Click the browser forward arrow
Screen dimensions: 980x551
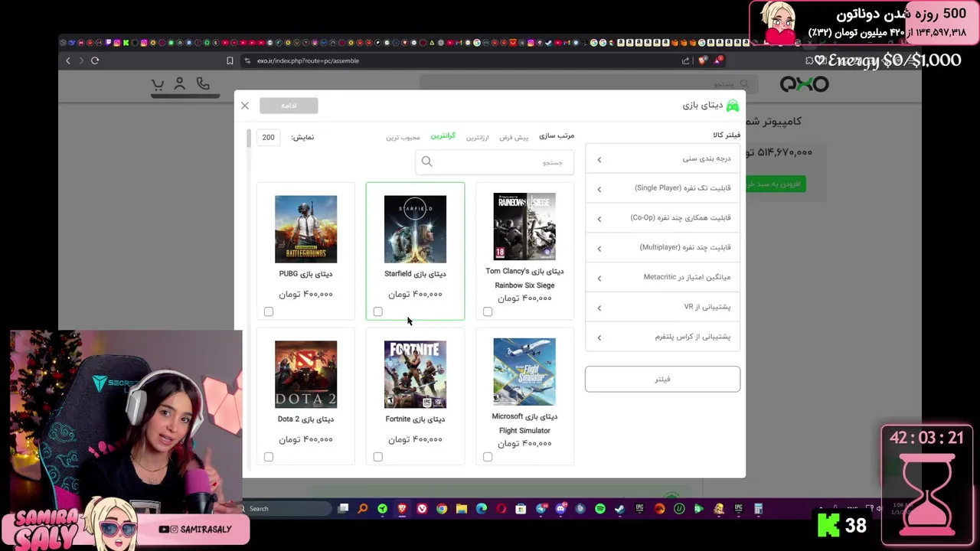point(81,60)
